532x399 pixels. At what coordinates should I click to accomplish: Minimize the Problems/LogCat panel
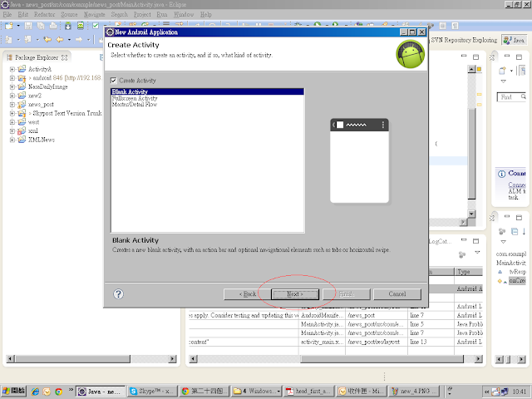point(464,240)
